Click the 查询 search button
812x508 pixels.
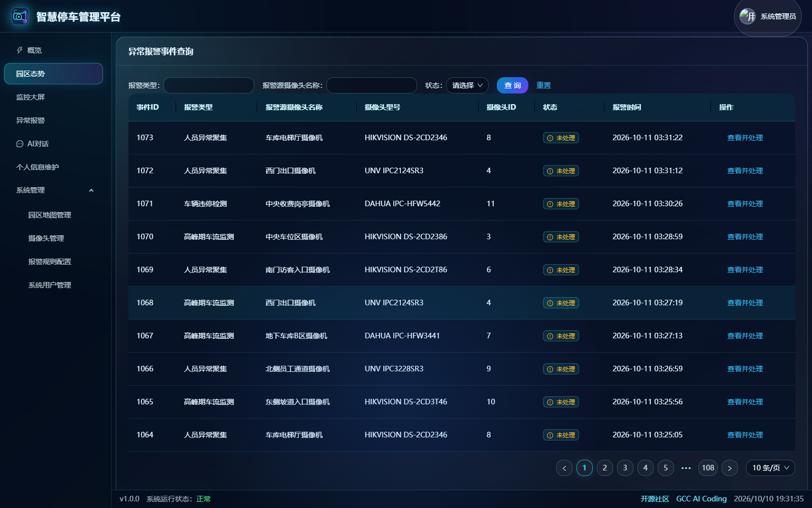click(513, 85)
